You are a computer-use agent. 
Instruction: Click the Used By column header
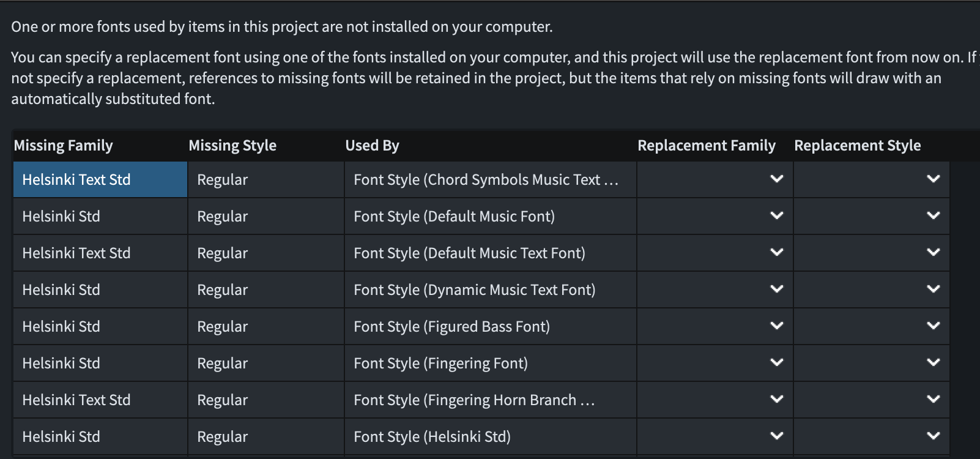[372, 146]
